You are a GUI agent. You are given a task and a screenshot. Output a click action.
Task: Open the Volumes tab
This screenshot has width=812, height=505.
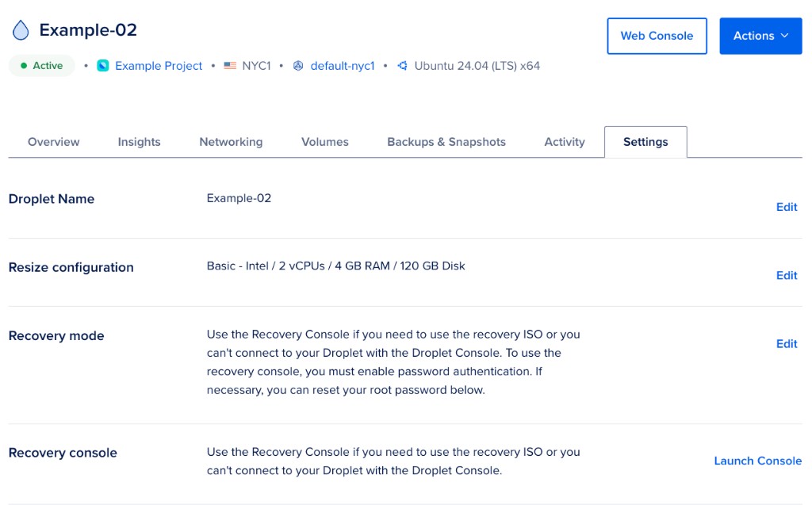(x=324, y=142)
